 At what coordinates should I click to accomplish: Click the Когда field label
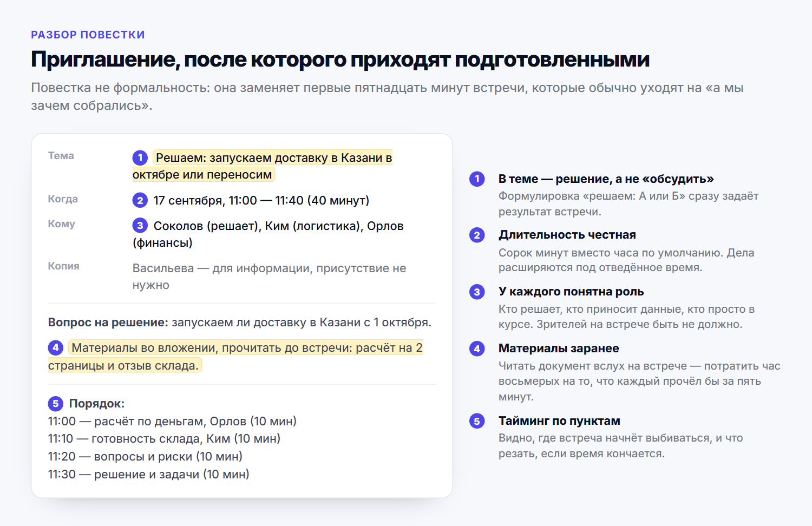(x=63, y=199)
